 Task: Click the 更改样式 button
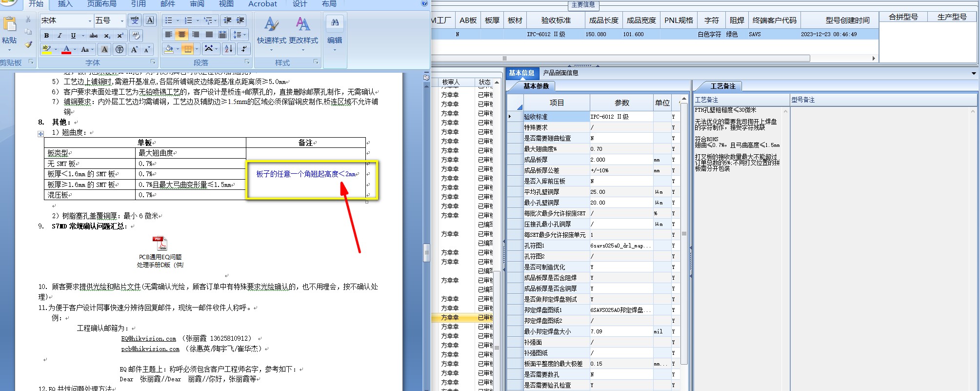[303, 33]
